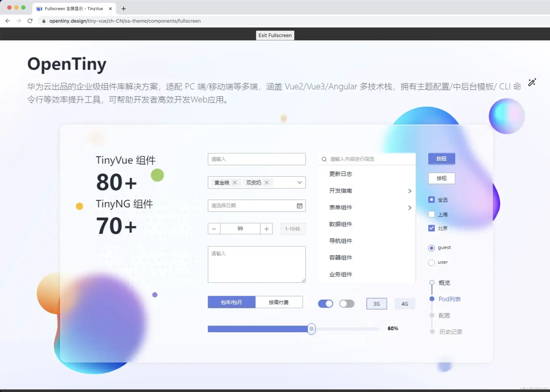Turn off the blue enabled switch
The width and height of the screenshot is (550, 392).
pos(325,304)
